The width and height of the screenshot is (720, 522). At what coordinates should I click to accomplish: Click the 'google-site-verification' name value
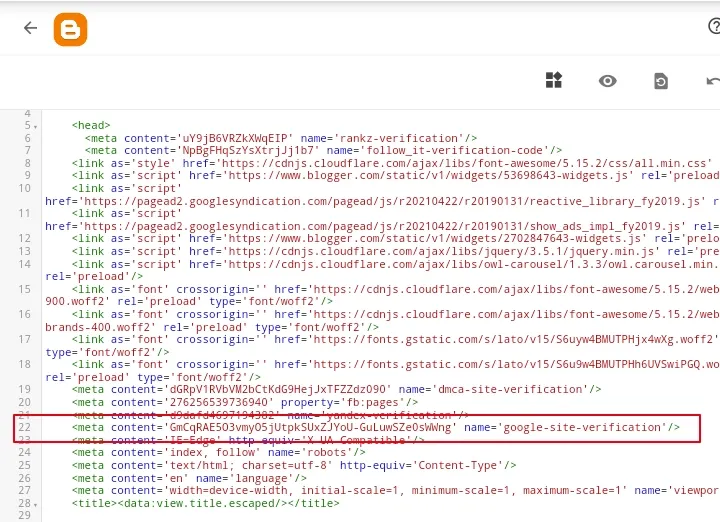582,427
